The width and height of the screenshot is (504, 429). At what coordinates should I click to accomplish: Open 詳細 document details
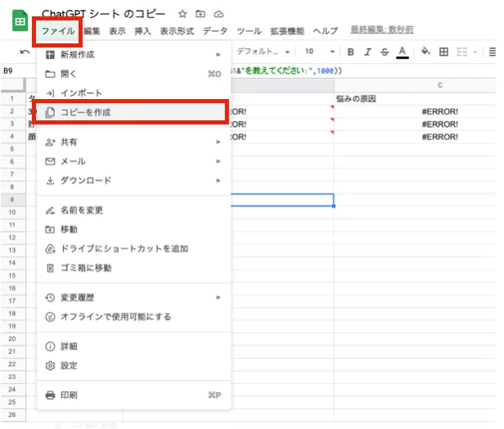tap(133, 346)
